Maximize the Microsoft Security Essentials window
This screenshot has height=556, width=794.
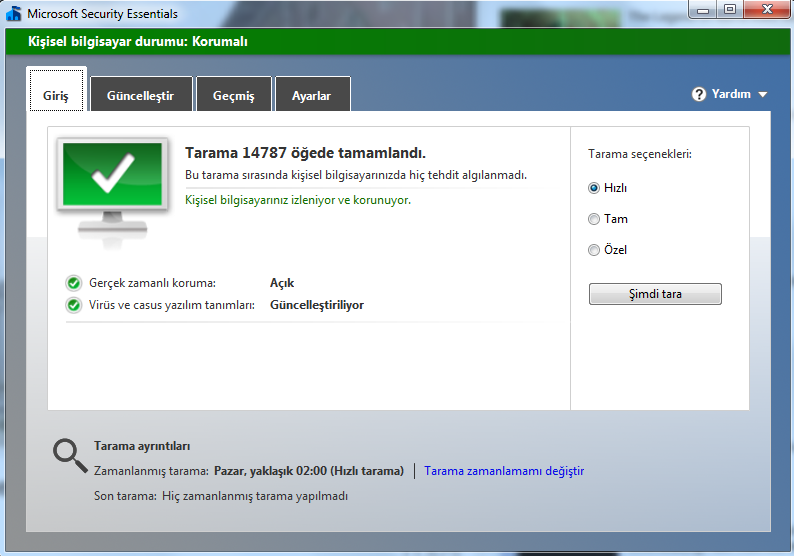pyautogui.click(x=730, y=10)
